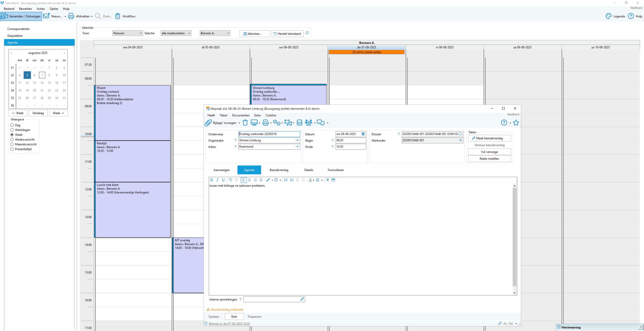Select the Dag view radio button
The width and height of the screenshot is (644, 331).
12,125
